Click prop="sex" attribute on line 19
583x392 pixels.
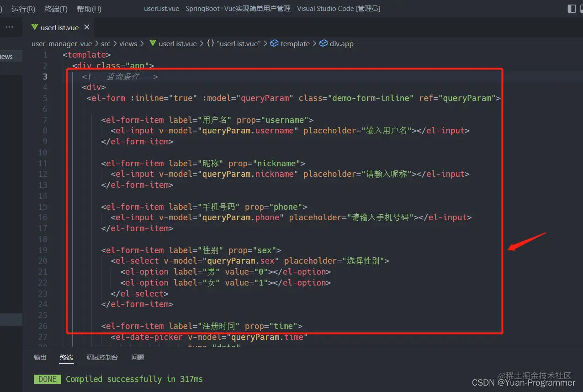[252, 250]
